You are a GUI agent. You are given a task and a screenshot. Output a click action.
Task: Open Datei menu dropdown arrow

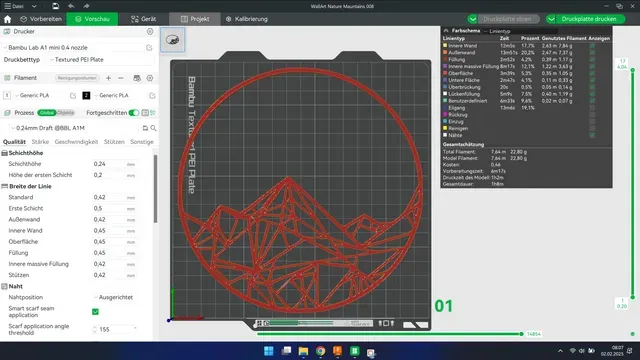pyautogui.click(x=34, y=6)
